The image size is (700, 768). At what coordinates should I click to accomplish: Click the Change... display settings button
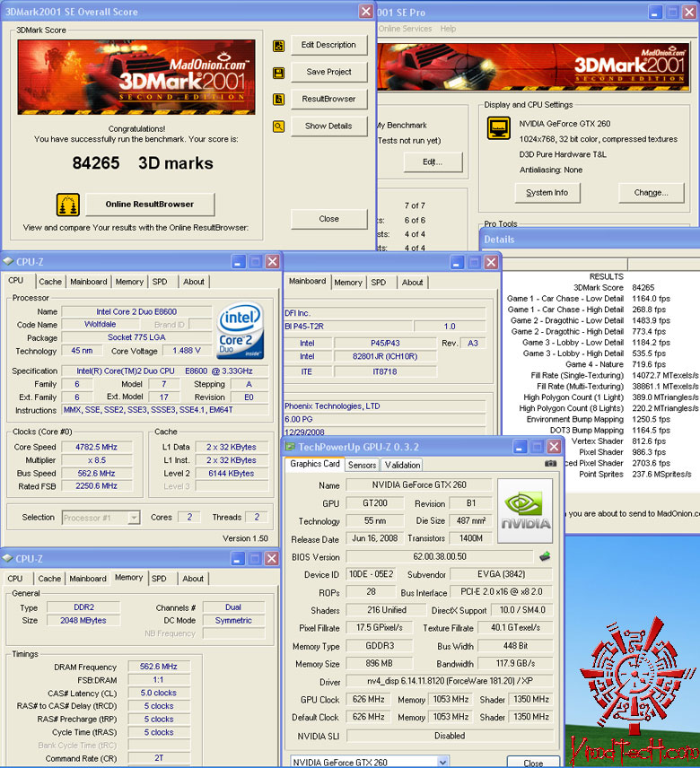pos(651,193)
